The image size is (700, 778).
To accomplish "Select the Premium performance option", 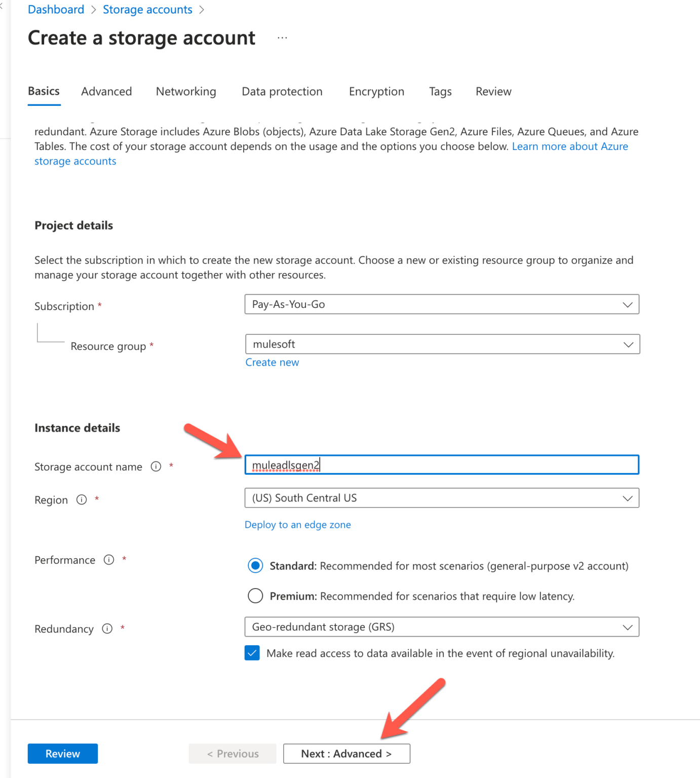I will point(256,596).
